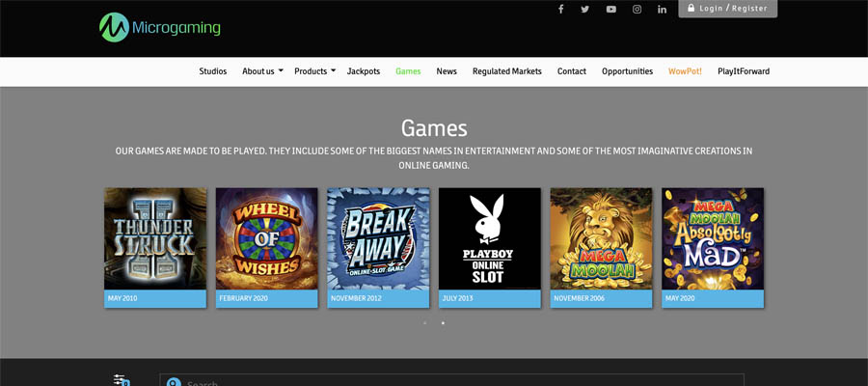Image resolution: width=868 pixels, height=386 pixels.
Task: Expand the About us dropdown
Action: coord(263,71)
